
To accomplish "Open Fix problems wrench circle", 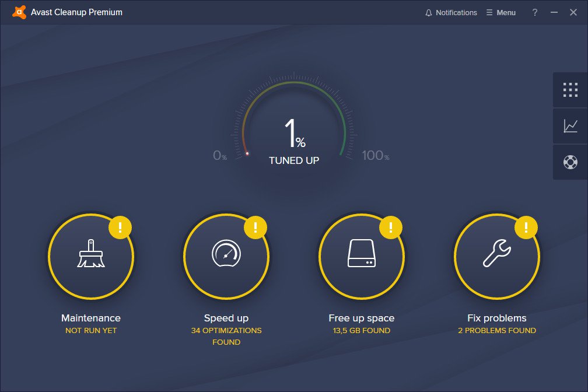I will pyautogui.click(x=497, y=256).
